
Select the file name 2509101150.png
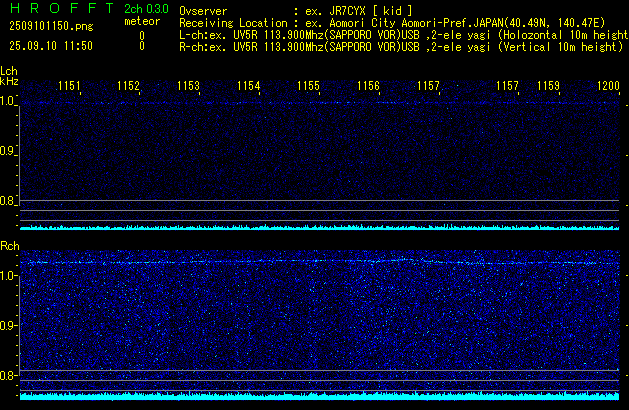(x=51, y=26)
